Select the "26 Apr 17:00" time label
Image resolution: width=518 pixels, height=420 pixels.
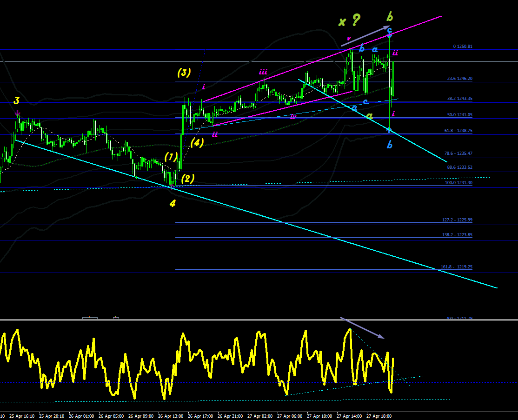pyautogui.click(x=200, y=416)
